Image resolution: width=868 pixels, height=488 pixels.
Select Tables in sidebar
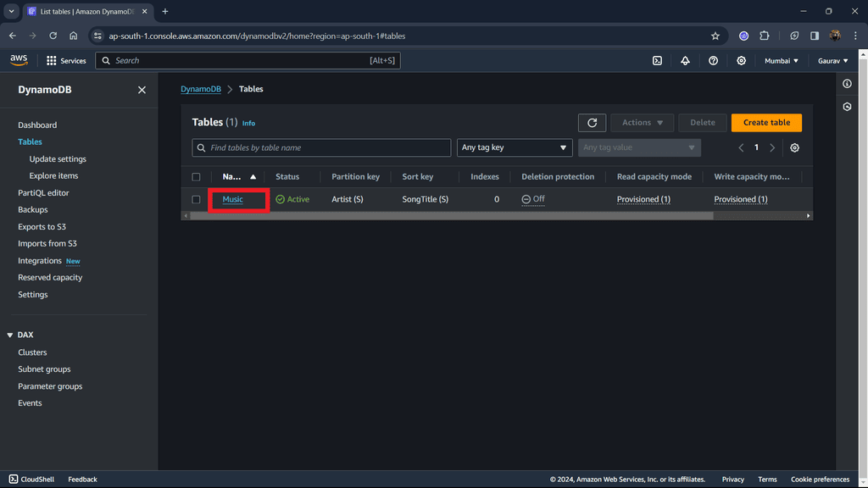30,141
